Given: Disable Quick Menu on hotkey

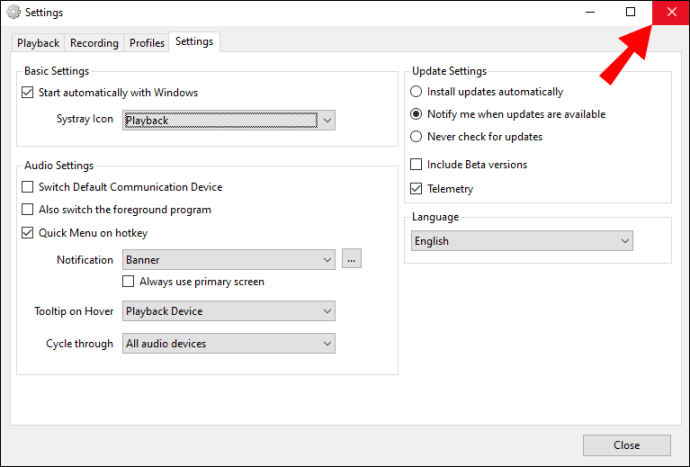Looking at the screenshot, I should tap(27, 233).
